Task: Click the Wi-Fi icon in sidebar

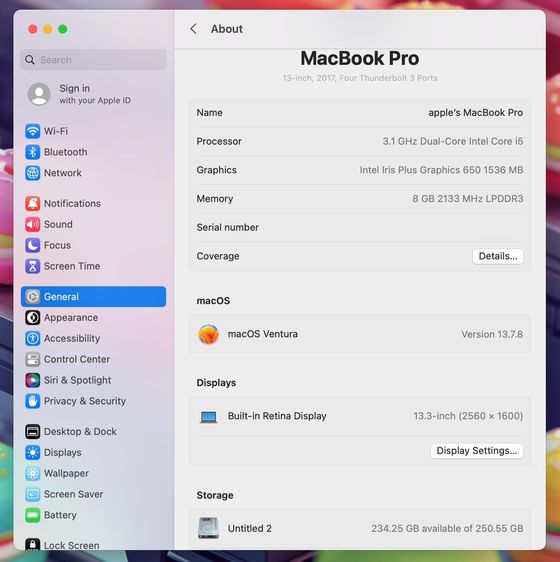Action: (33, 131)
